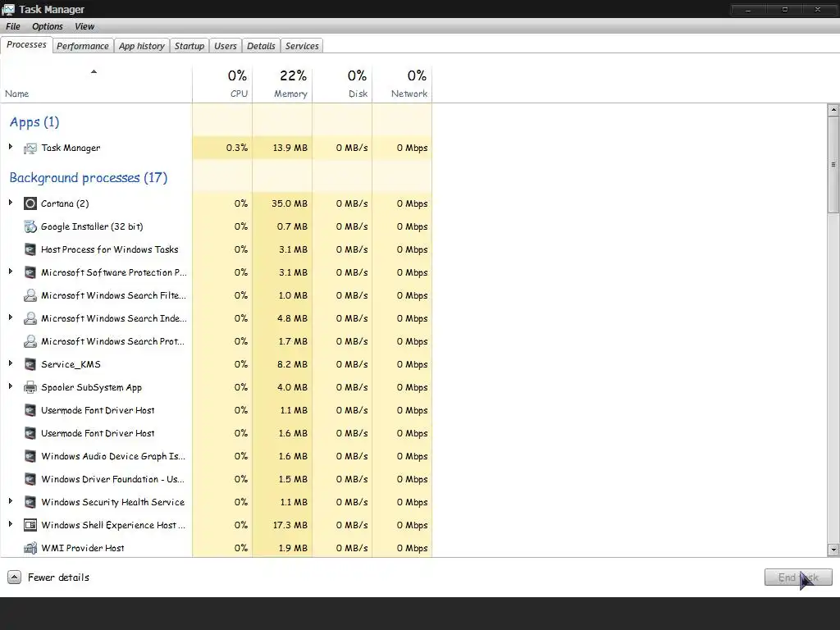Open the Options menu
Image resolution: width=840 pixels, height=630 pixels.
click(47, 26)
